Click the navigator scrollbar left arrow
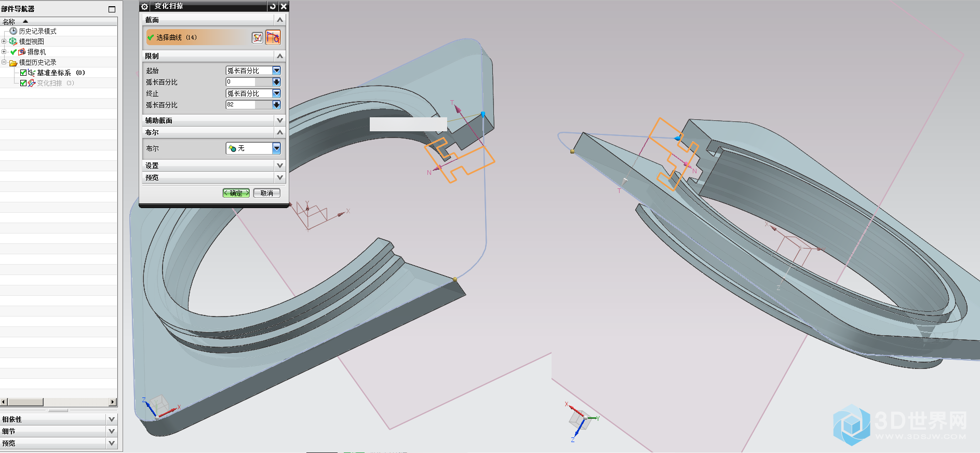This screenshot has width=980, height=453. [4, 402]
